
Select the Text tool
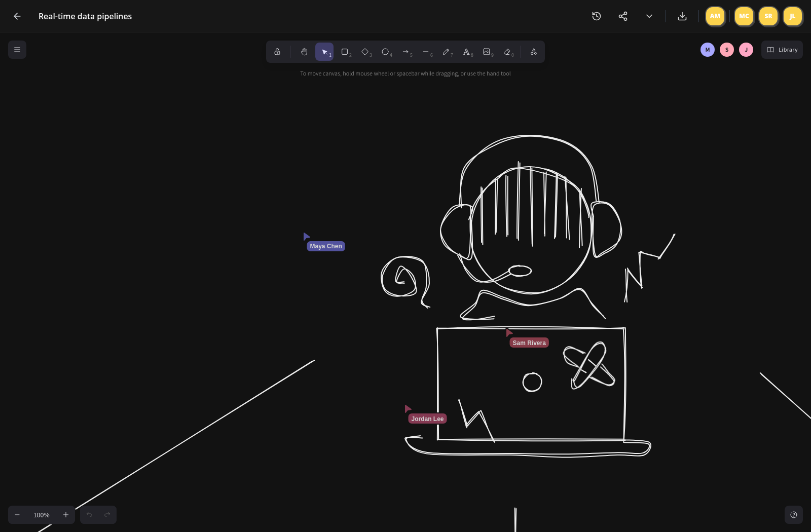466,52
